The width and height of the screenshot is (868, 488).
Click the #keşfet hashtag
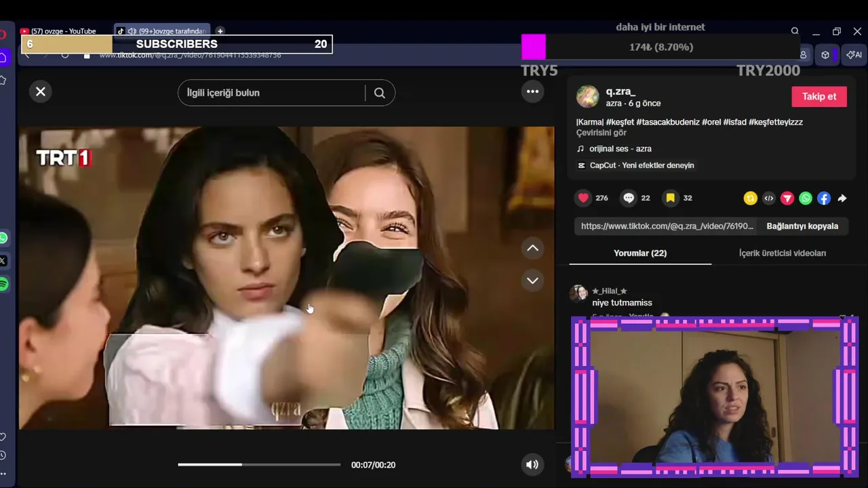tap(620, 122)
